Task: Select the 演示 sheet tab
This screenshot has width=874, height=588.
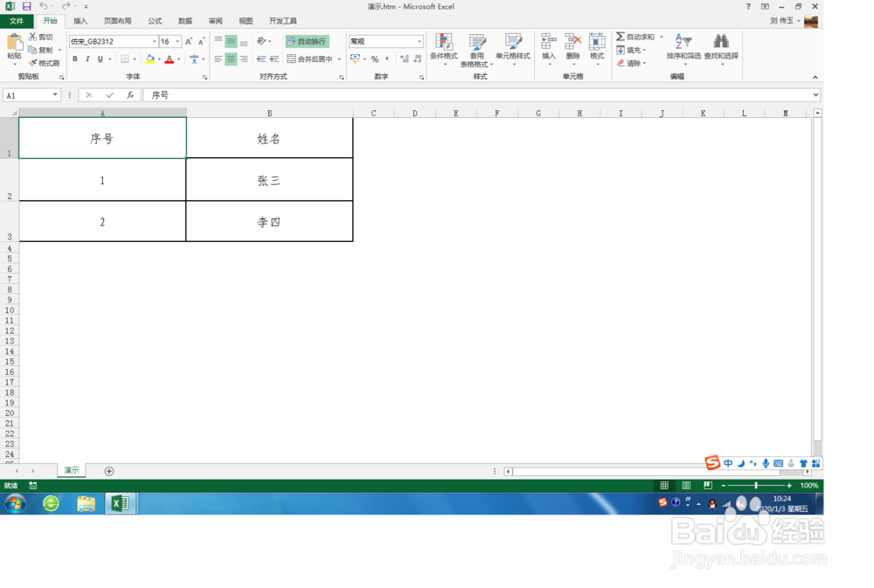Action: click(x=72, y=470)
